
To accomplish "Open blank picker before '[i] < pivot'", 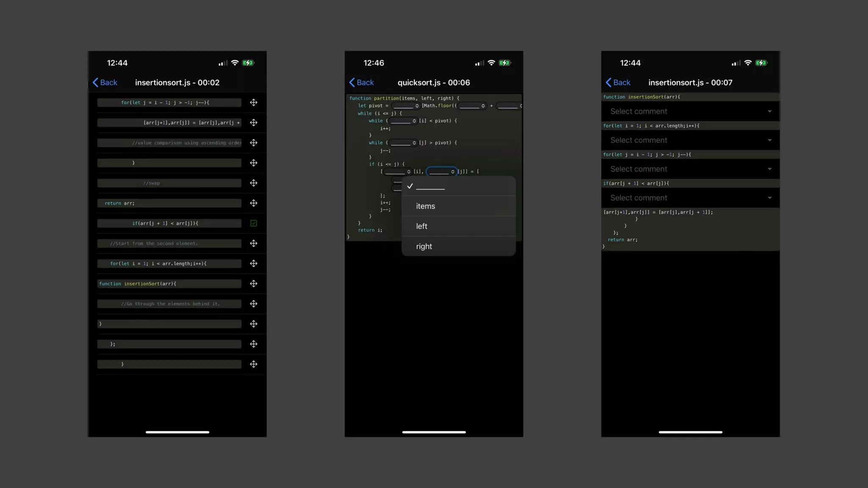I will [403, 121].
